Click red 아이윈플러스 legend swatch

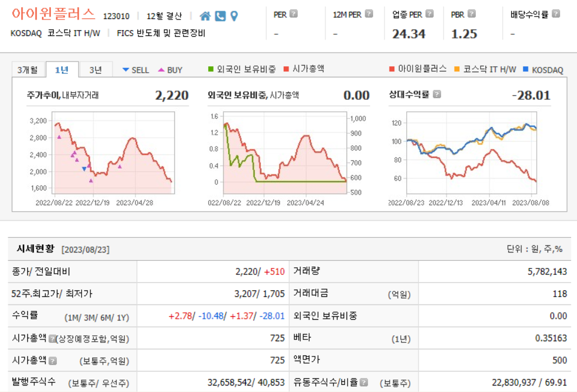(x=392, y=69)
